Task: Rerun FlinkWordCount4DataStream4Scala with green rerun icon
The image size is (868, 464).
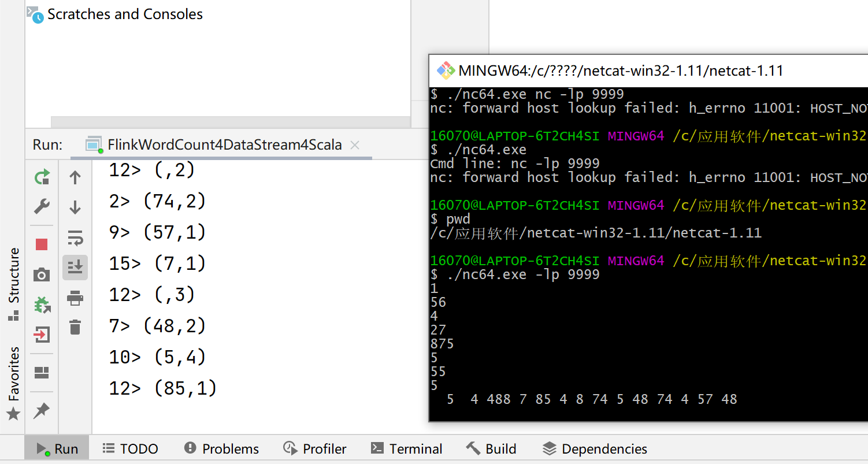Action: coord(42,177)
